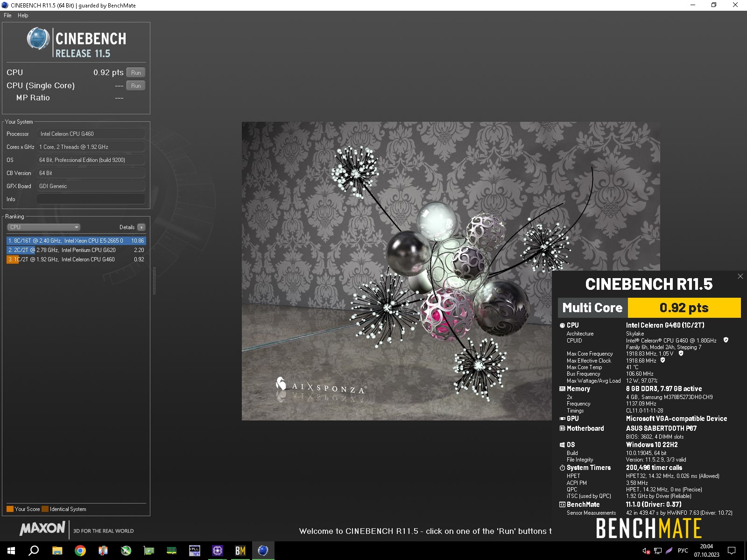Open the green compass app in taskbar
This screenshot has height=560, width=747.
pos(126,551)
